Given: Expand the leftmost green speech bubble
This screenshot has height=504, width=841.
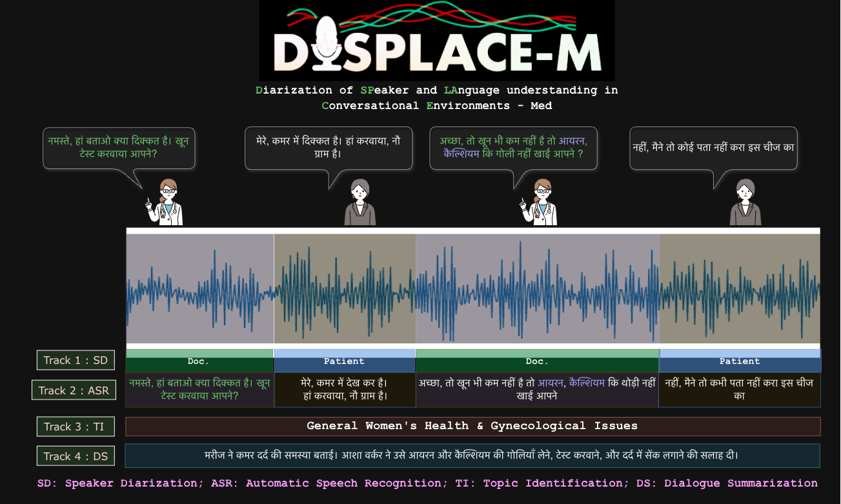Looking at the screenshot, I should 118,147.
